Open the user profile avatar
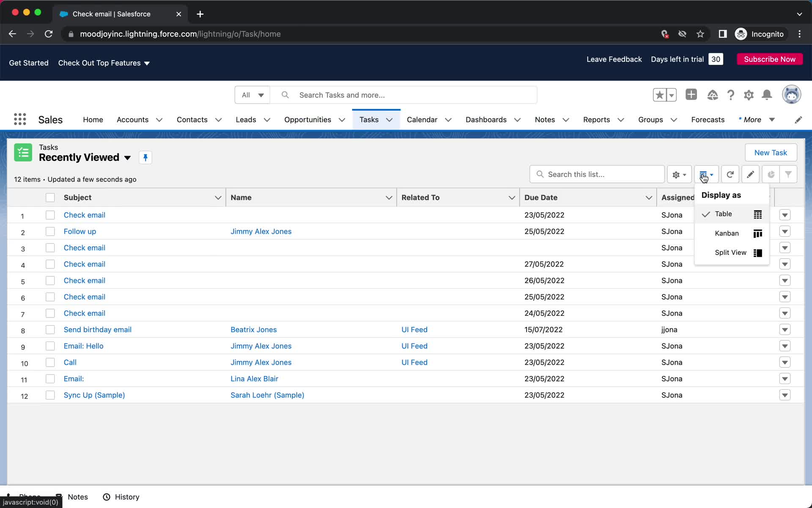The width and height of the screenshot is (812, 508). (791, 94)
